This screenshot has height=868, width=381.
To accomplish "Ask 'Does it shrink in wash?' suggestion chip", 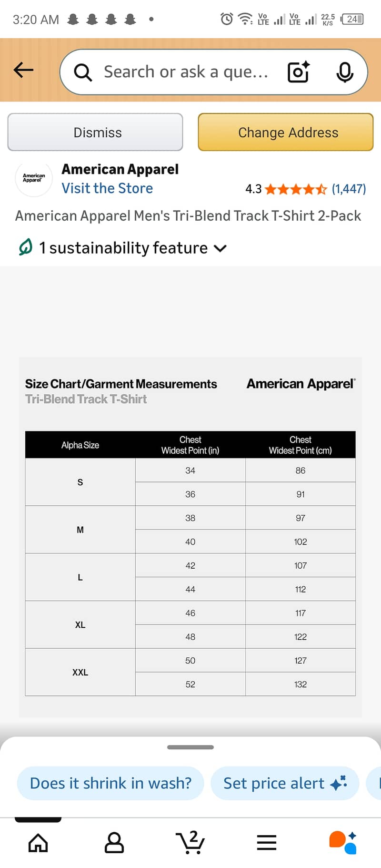I will point(110,782).
